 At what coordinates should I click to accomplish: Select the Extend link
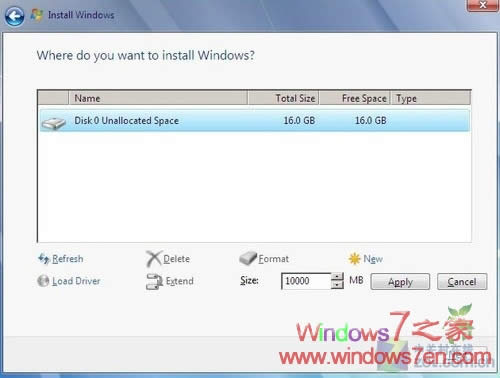(180, 281)
